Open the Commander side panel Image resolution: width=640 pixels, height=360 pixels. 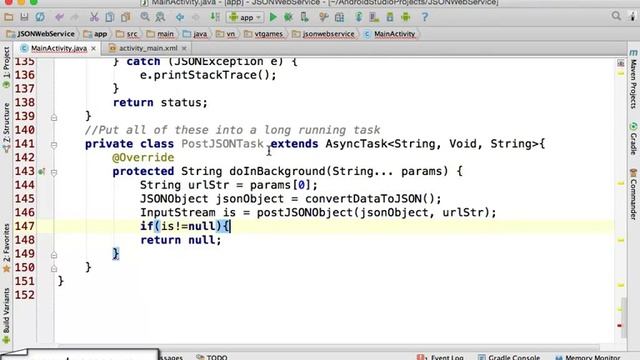tap(633, 194)
